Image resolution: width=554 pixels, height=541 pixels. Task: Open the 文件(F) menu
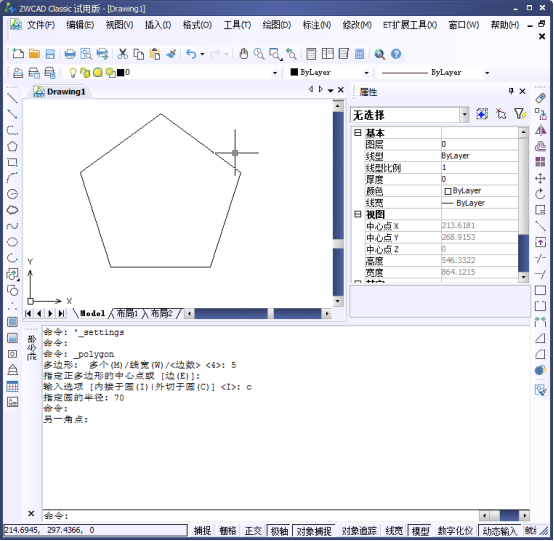[41, 25]
